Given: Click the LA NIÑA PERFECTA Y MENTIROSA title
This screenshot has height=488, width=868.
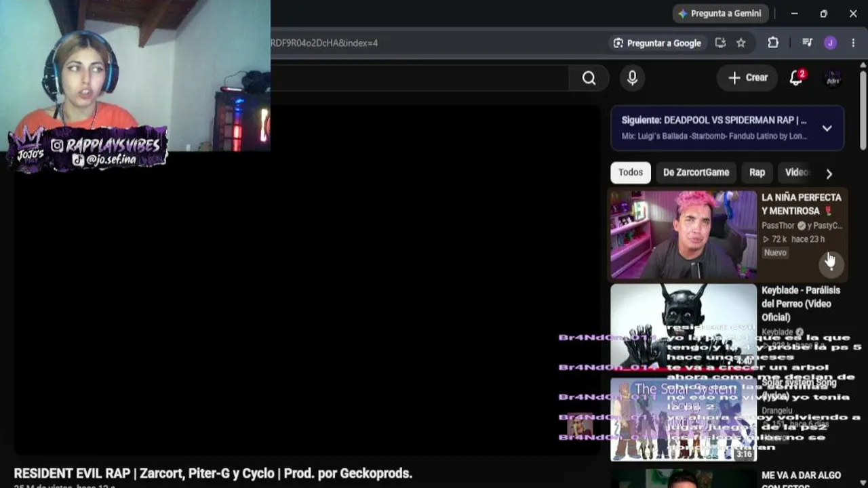Looking at the screenshot, I should click(802, 204).
